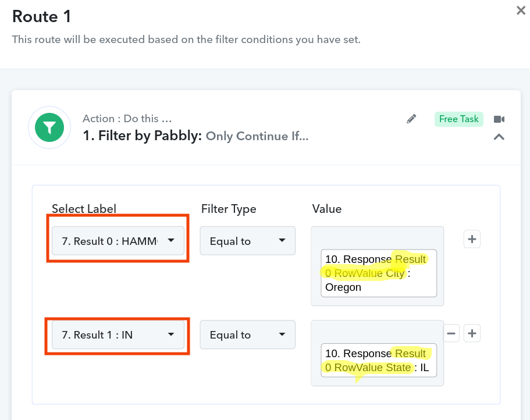Click the Filter Type column header
Viewport: 530px width, 420px height.
click(x=229, y=209)
